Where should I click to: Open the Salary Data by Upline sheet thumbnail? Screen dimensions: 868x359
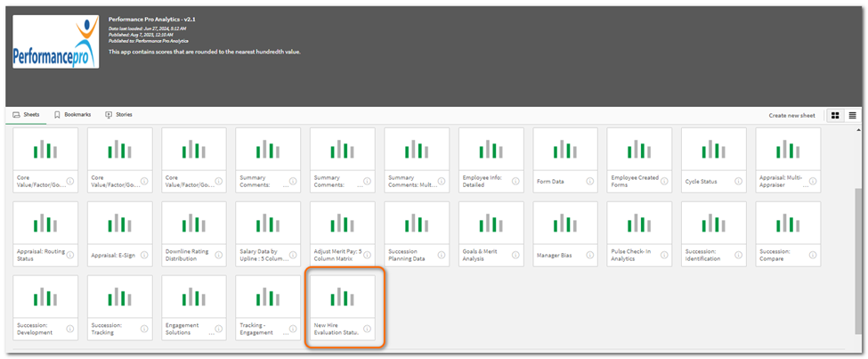click(x=268, y=224)
